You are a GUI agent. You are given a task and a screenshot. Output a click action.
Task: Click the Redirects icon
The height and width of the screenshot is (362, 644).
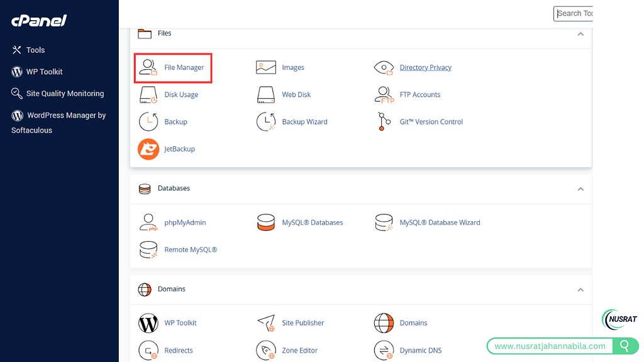[x=148, y=351]
